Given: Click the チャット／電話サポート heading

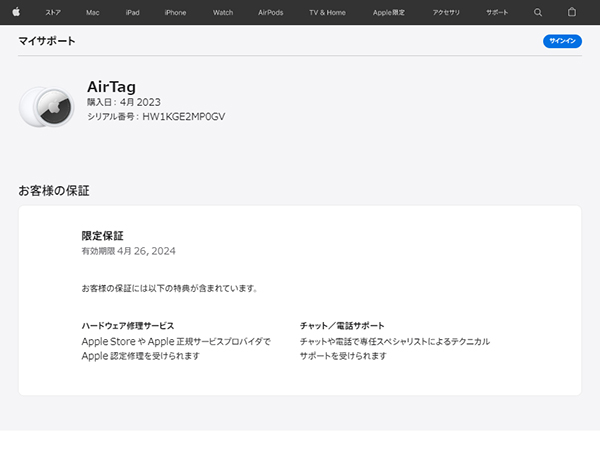Looking at the screenshot, I should pyautogui.click(x=342, y=326).
